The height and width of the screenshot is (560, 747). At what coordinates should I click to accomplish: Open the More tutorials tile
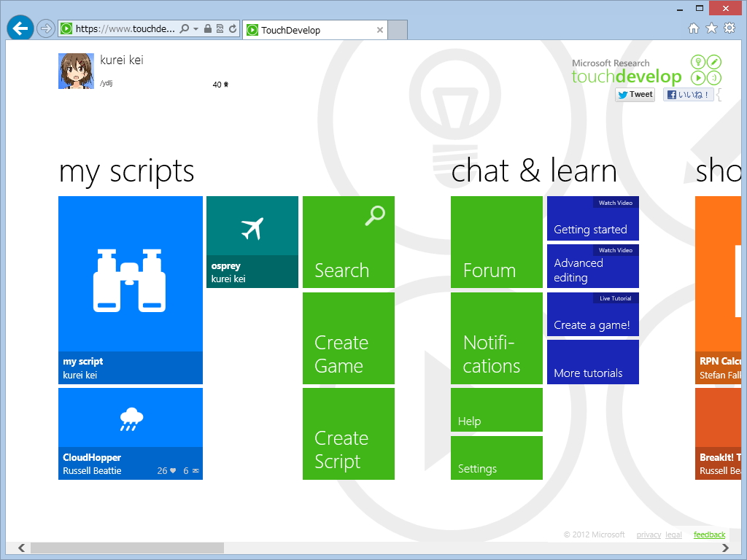(592, 362)
